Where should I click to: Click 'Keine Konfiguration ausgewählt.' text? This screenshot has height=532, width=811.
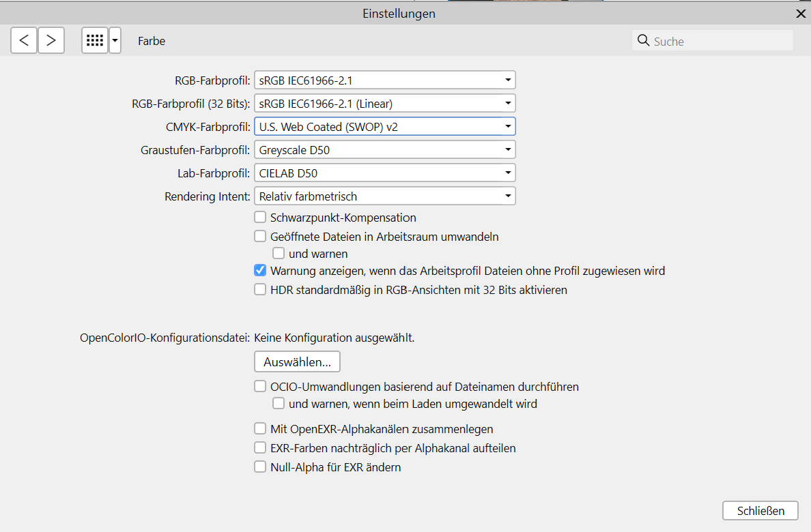click(334, 338)
